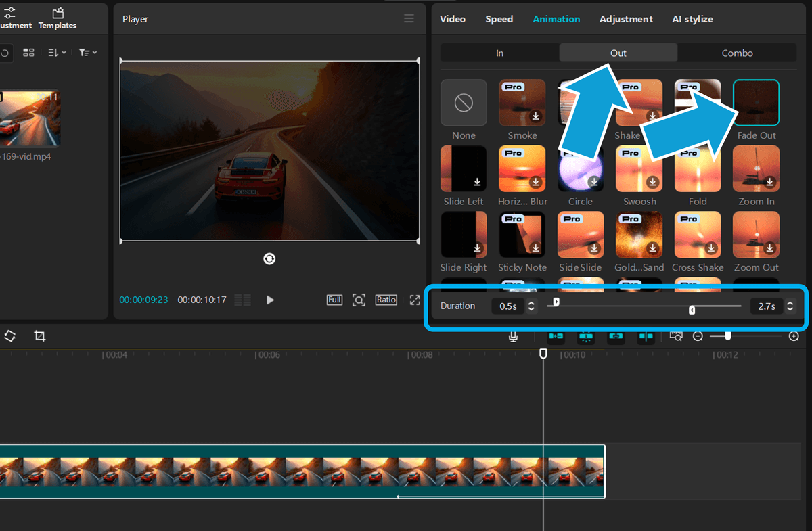Activate the preview axis icon near the zoom controls
This screenshot has height=531, width=812.
point(676,336)
